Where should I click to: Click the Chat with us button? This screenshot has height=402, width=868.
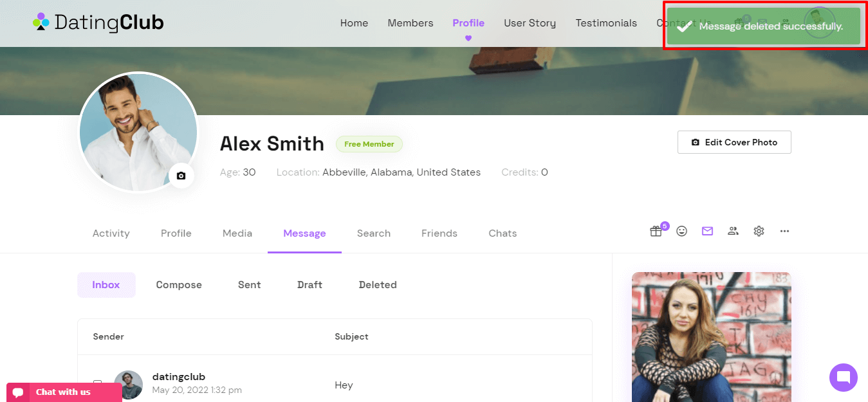point(64,392)
